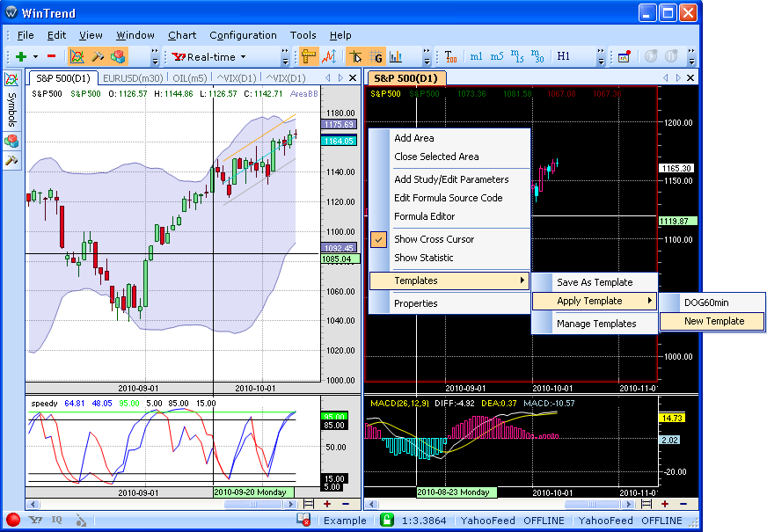Viewport: 767px width, 532px height.
Task: Choose New Template
Action: point(712,321)
